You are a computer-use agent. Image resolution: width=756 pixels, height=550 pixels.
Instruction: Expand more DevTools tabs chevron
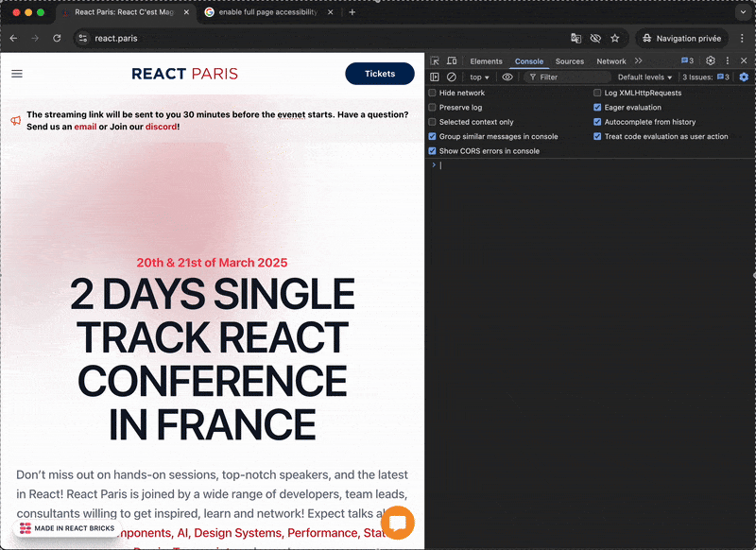point(639,60)
